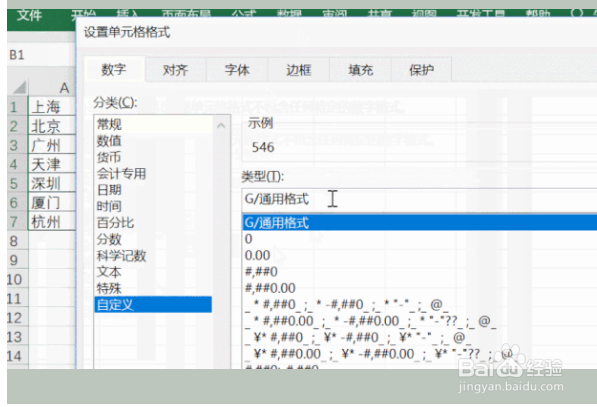
Task: Select cell containing 上海
Action: click(52, 106)
